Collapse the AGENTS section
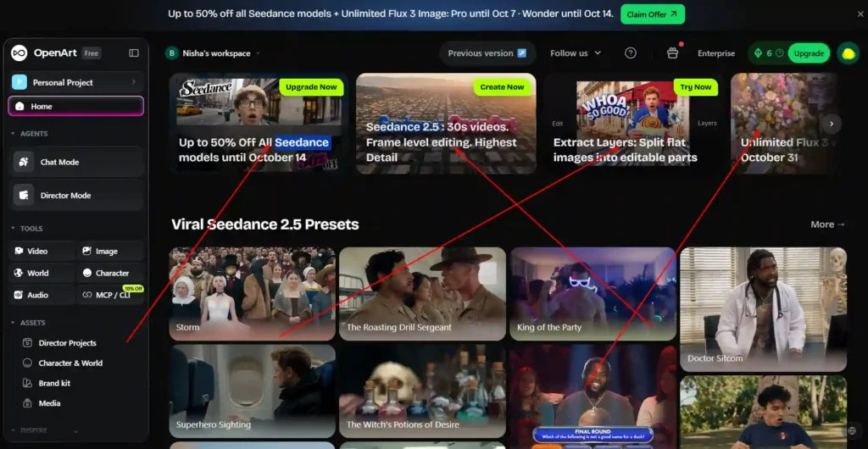868x449 pixels. 30,134
